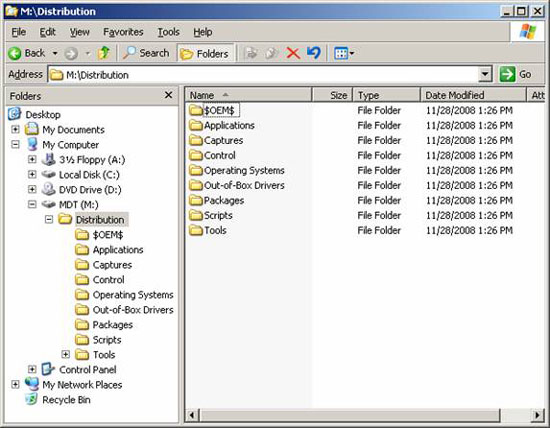550x428 pixels.
Task: Click the address bar path field
Action: pos(264,74)
